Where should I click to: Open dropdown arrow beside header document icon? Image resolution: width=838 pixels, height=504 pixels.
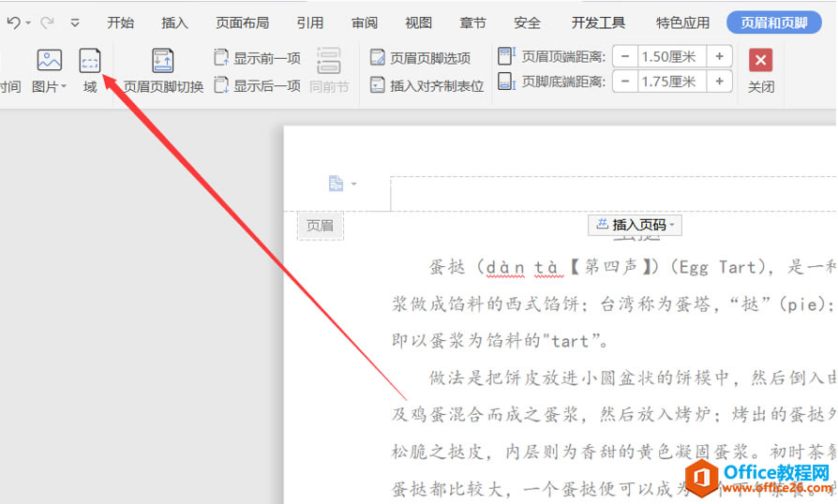353,184
